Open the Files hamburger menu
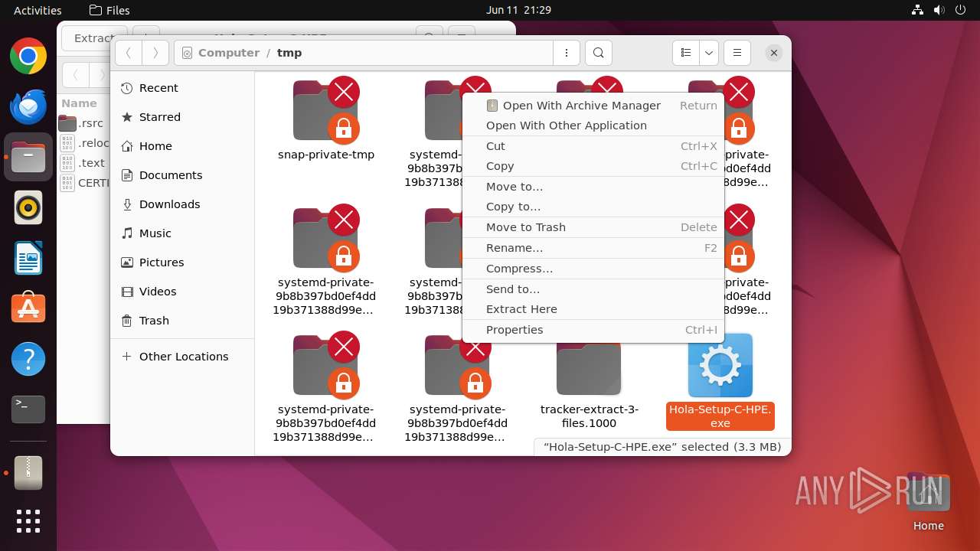This screenshot has height=551, width=980. pyautogui.click(x=737, y=53)
